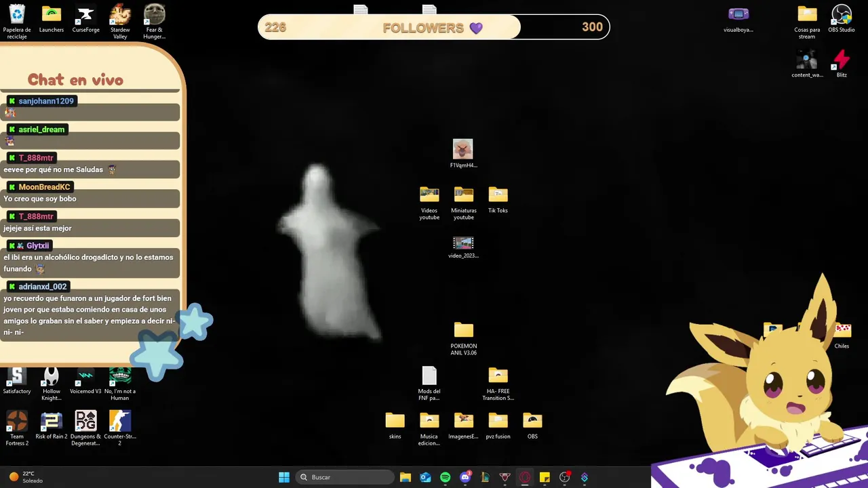Image resolution: width=868 pixels, height=488 pixels.
Task: Open Sticky Notes from the taskbar
Action: (545, 477)
